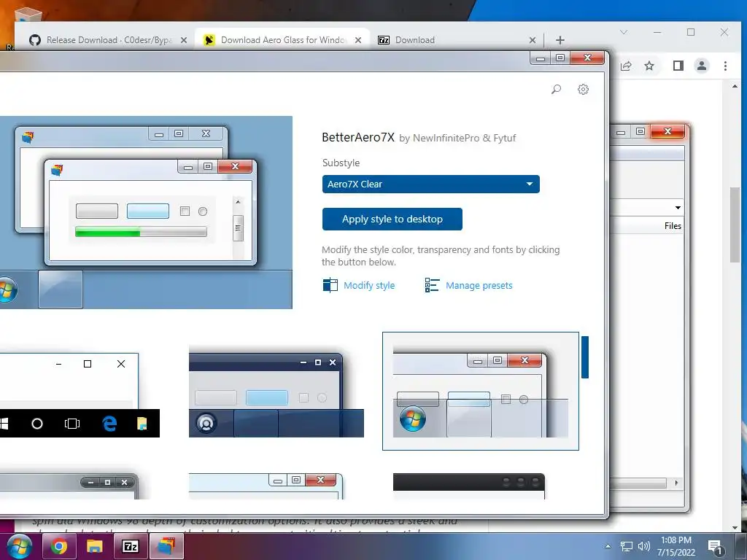747x560 pixels.
Task: Open settings gear in the style app
Action: tap(583, 89)
